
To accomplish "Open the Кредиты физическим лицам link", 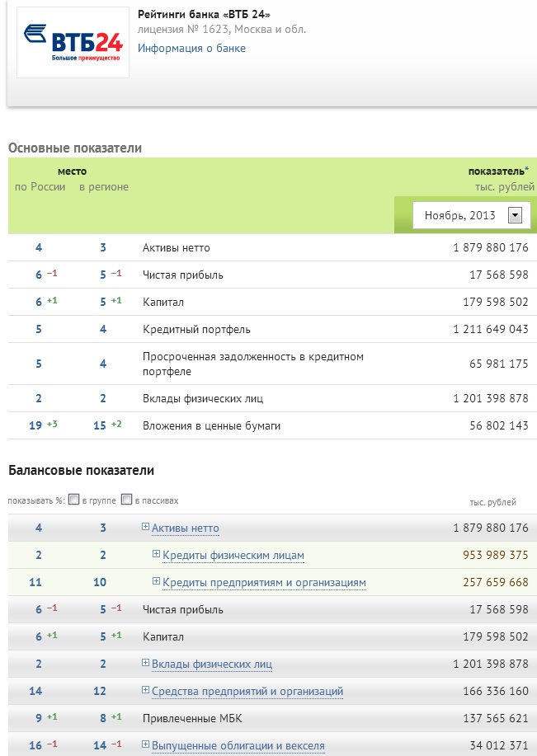I will point(233,556).
